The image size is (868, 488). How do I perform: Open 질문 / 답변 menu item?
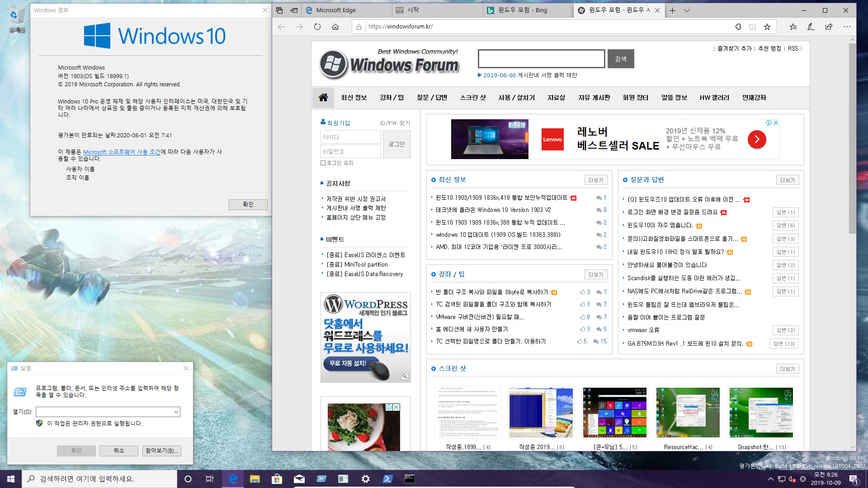tap(432, 98)
